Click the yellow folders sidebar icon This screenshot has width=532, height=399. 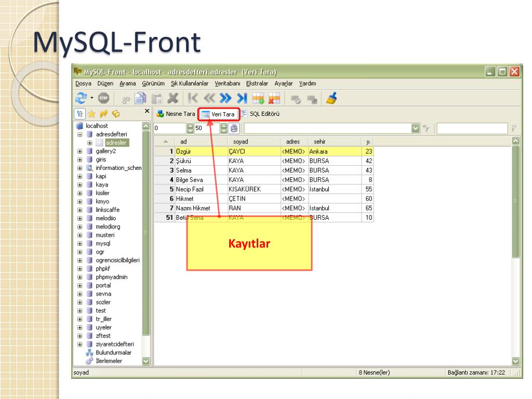click(116, 114)
